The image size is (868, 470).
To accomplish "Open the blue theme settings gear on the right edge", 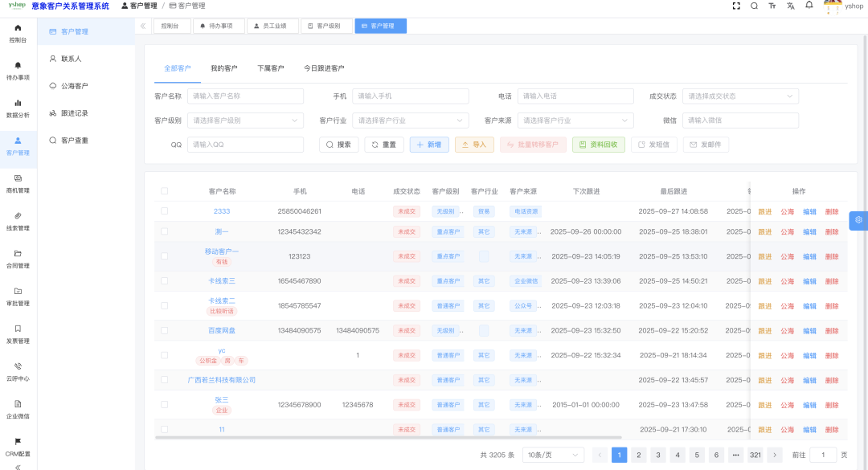I will pyautogui.click(x=859, y=220).
